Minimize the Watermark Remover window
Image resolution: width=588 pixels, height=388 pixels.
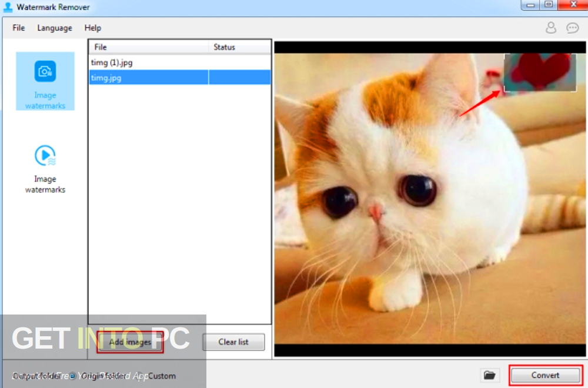click(x=530, y=5)
